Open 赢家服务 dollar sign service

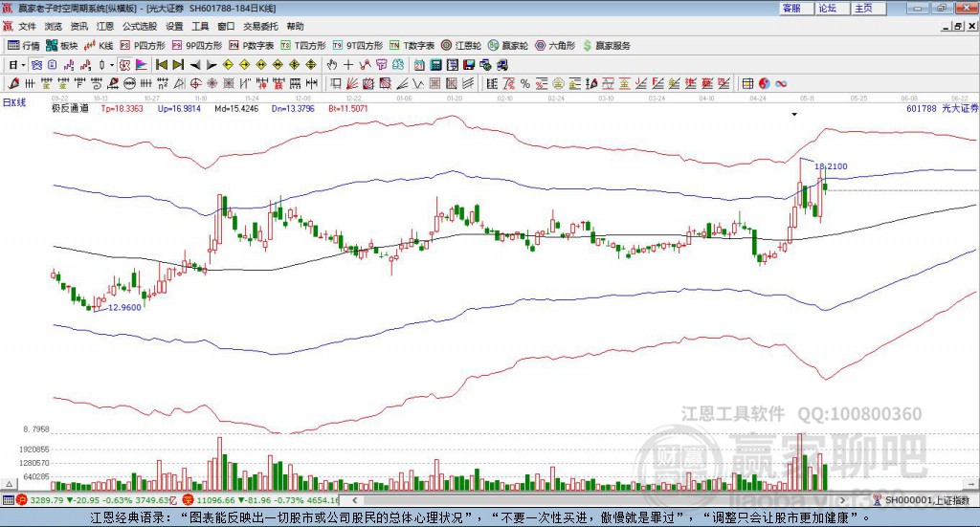tap(607, 46)
